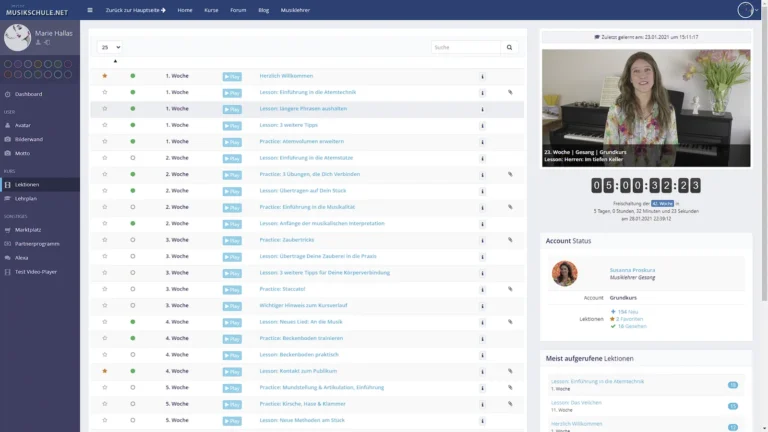This screenshot has height=432, width=768.
Task: Play the Herzlich Willkommen lesson
Action: click(232, 76)
